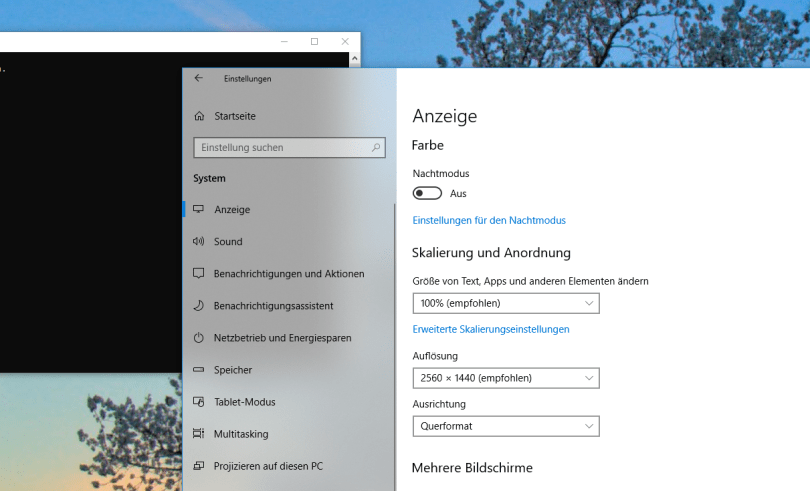The width and height of the screenshot is (810, 491).
Task: Open the 100% (empfohlen) scaling dropdown
Action: coord(506,303)
